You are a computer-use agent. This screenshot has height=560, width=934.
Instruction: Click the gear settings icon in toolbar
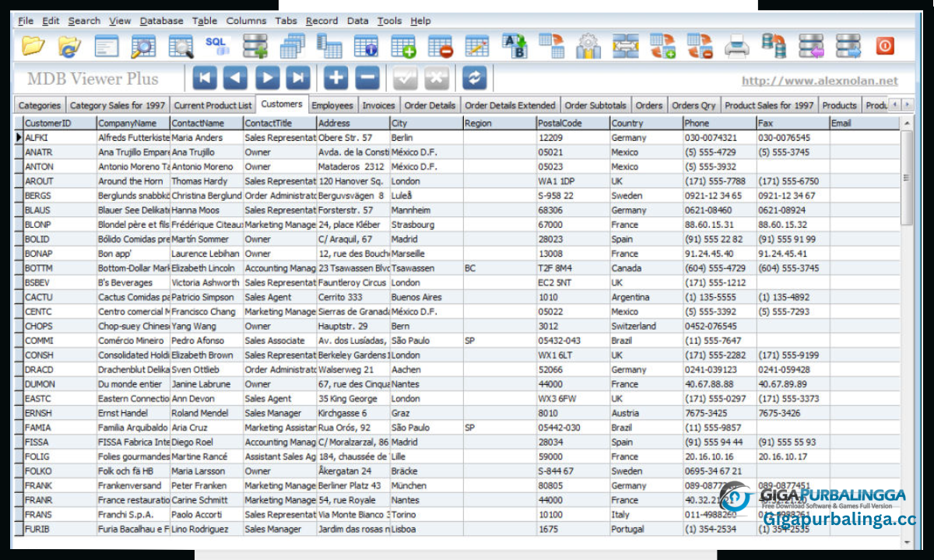588,47
